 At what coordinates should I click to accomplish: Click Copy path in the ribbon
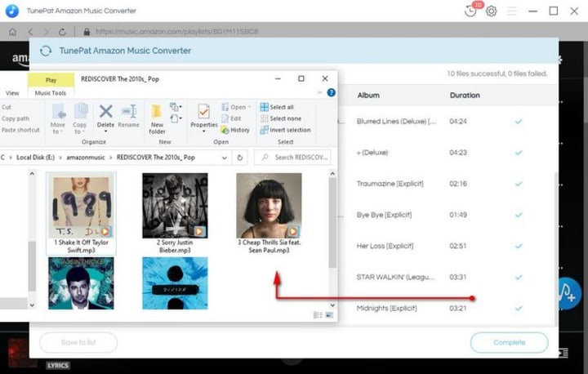pos(16,118)
